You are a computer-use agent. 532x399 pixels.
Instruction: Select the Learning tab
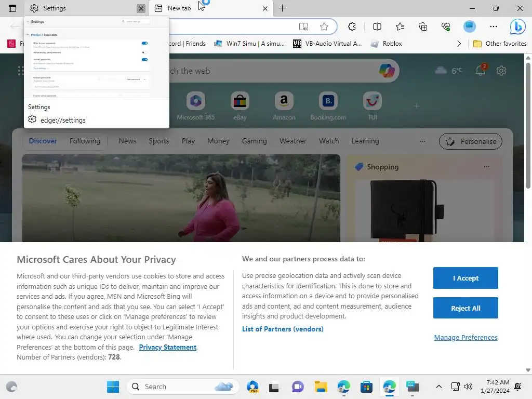pos(365,141)
